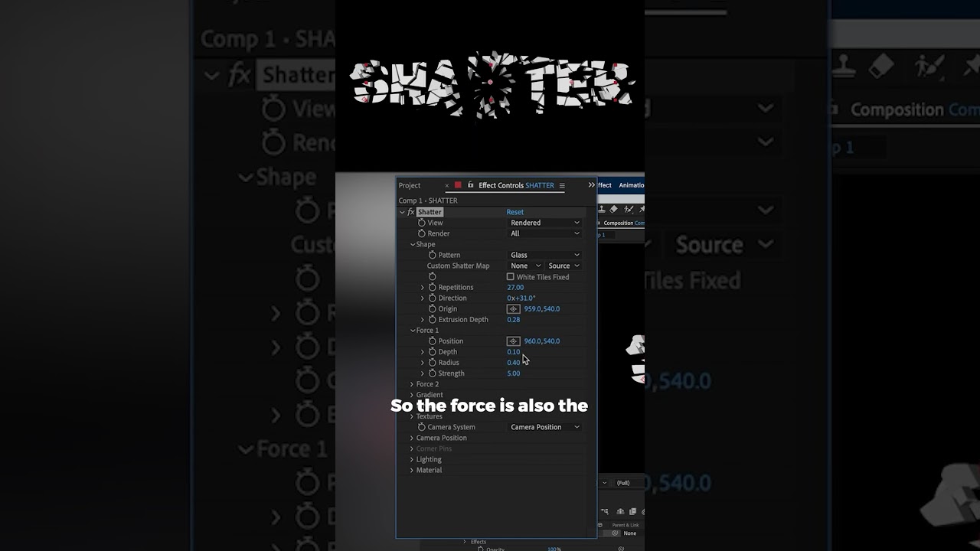The image size is (980, 551).
Task: Open the Custom Shatter Map None dropdown
Action: (525, 266)
